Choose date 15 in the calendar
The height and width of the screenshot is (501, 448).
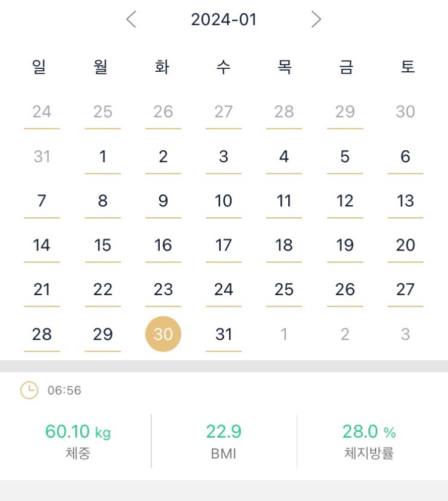tap(103, 245)
